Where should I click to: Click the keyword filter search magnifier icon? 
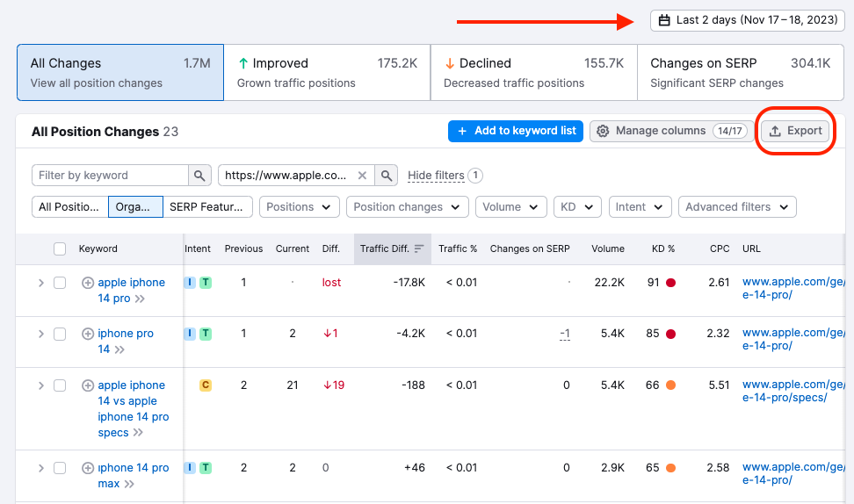pyautogui.click(x=200, y=176)
